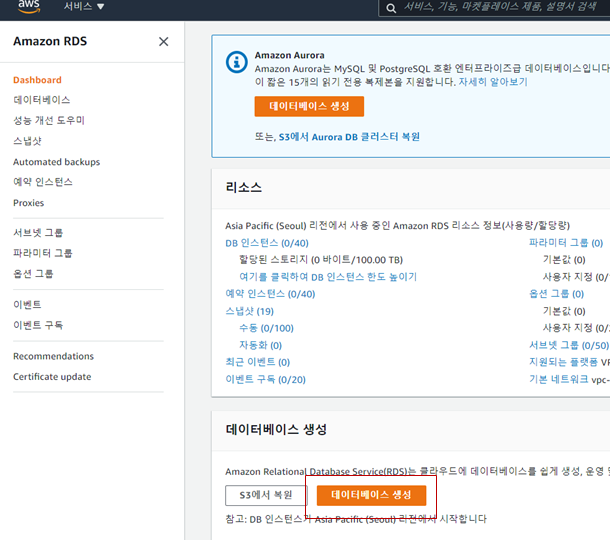Open Proxies in the sidebar

(28, 203)
